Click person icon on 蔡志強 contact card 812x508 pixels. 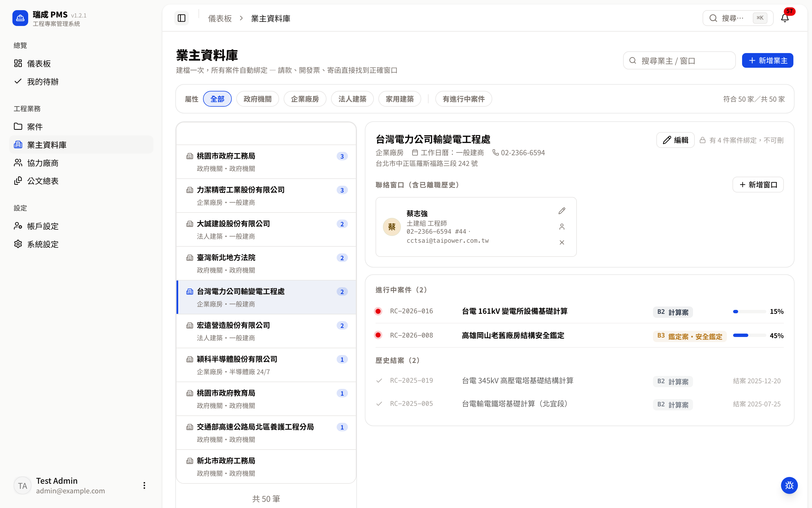(562, 227)
